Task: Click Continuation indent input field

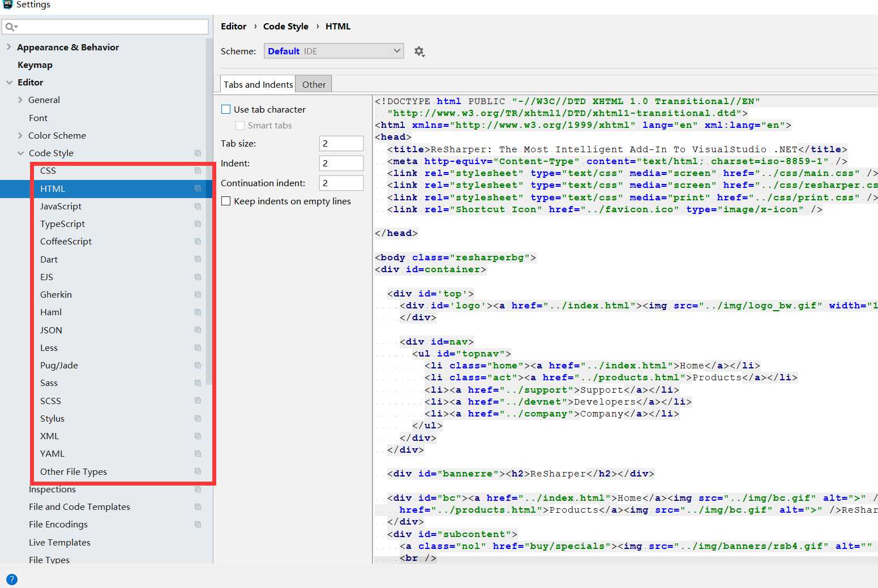Action: 341,183
